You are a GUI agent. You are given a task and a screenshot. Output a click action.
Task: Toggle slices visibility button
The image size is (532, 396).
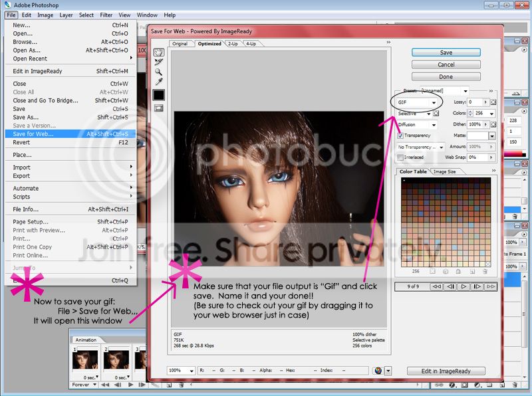(158, 108)
